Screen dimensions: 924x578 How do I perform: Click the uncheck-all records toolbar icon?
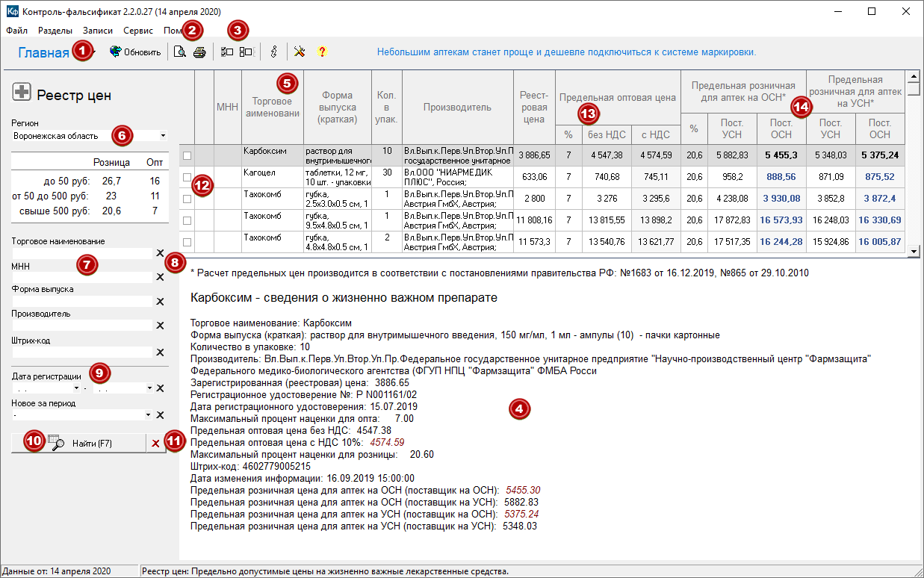click(246, 52)
